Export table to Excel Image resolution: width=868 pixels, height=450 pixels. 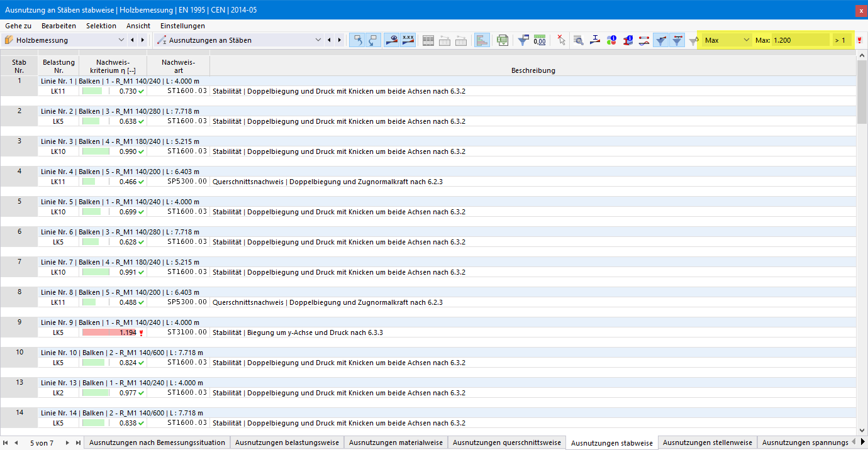502,40
